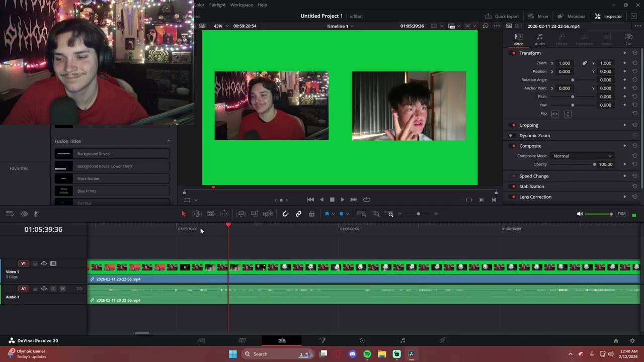Toggle timeline Snapping magnet
644x362 pixels.
pyautogui.click(x=285, y=214)
